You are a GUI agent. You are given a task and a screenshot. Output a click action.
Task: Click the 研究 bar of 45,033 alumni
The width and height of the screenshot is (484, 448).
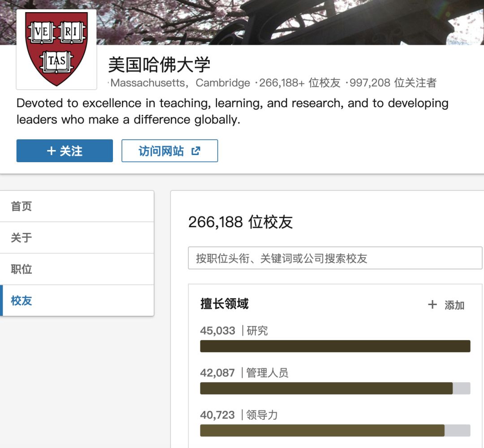pos(335,346)
